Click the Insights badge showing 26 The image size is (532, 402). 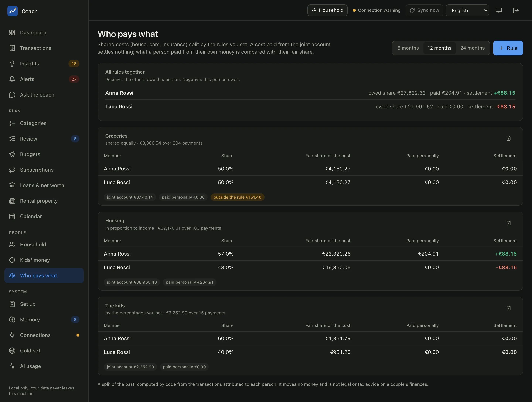(x=74, y=64)
